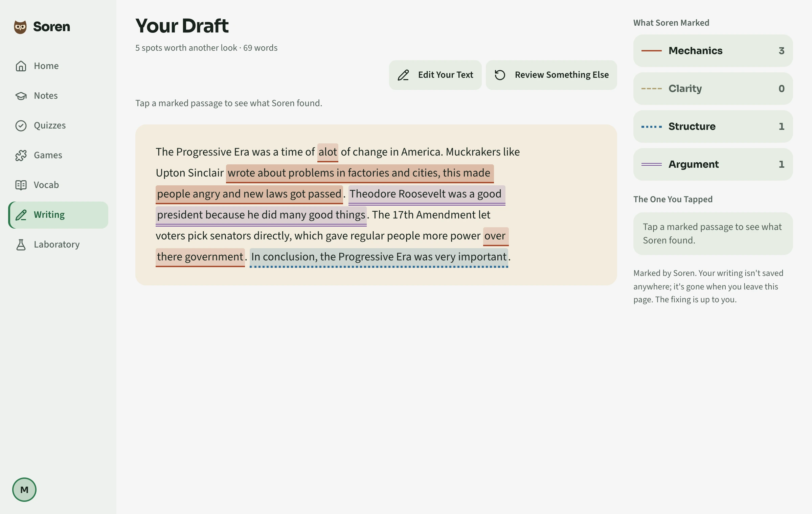Click the Soren owl logo icon
Viewport: 812px width, 514px height.
[x=20, y=27]
